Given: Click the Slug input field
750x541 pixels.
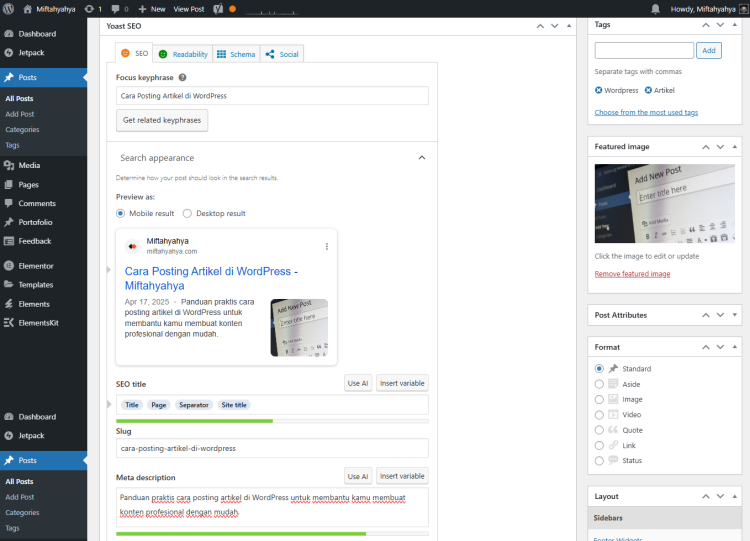Looking at the screenshot, I should coord(272,448).
